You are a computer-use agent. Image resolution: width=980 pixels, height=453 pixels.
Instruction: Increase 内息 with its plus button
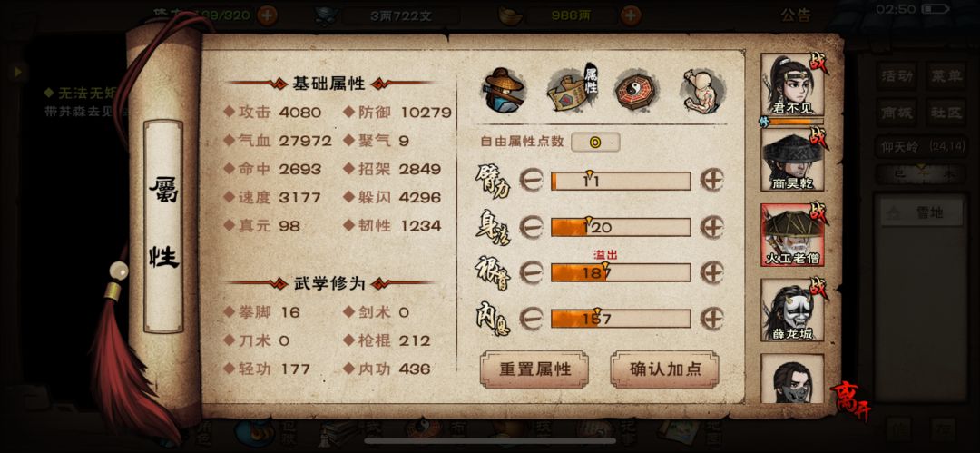click(711, 319)
